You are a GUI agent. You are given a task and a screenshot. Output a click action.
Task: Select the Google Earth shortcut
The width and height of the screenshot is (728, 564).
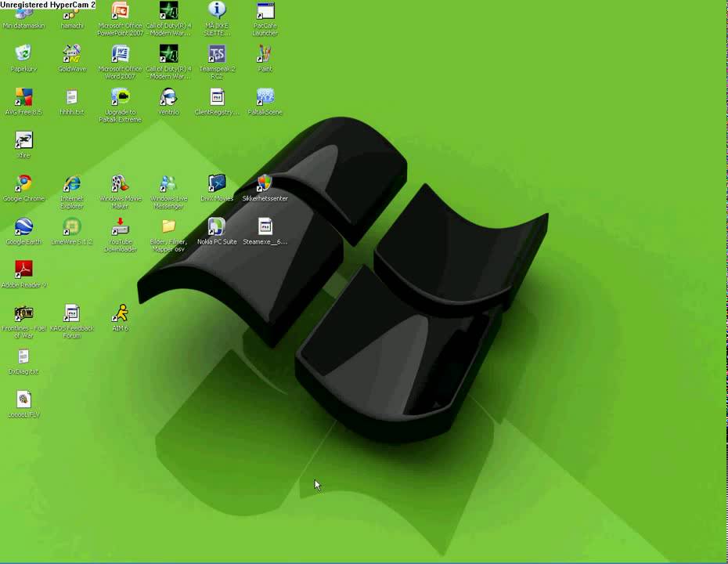23,227
